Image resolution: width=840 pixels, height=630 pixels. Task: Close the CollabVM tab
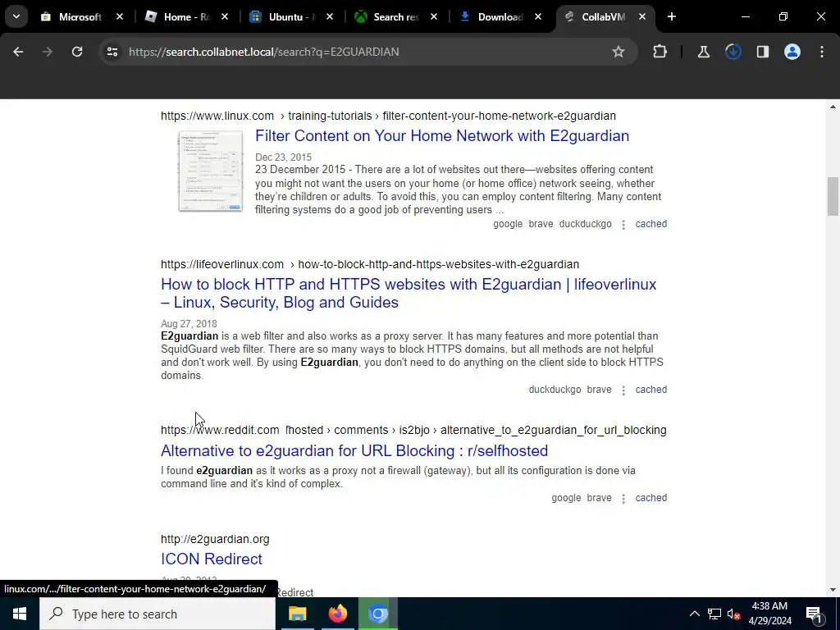coord(641,16)
